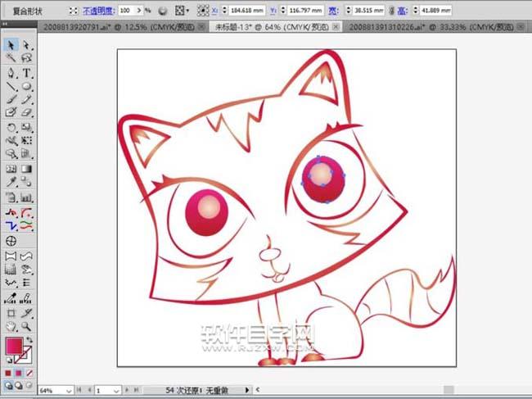The height and width of the screenshot is (399, 532).
Task: Select the Eyedropper tool
Action: (11, 182)
